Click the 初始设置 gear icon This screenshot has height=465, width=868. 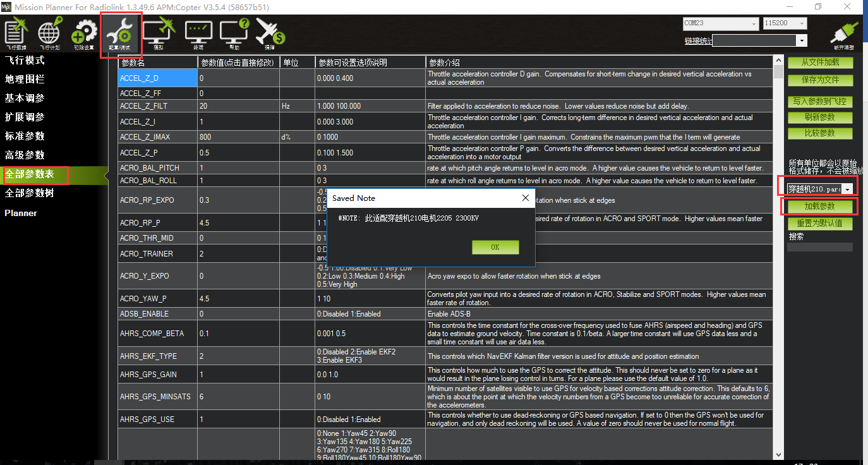click(x=84, y=33)
